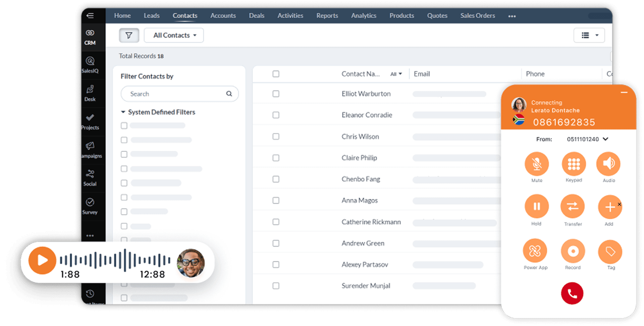Open Survey from the sidebar

(x=90, y=206)
